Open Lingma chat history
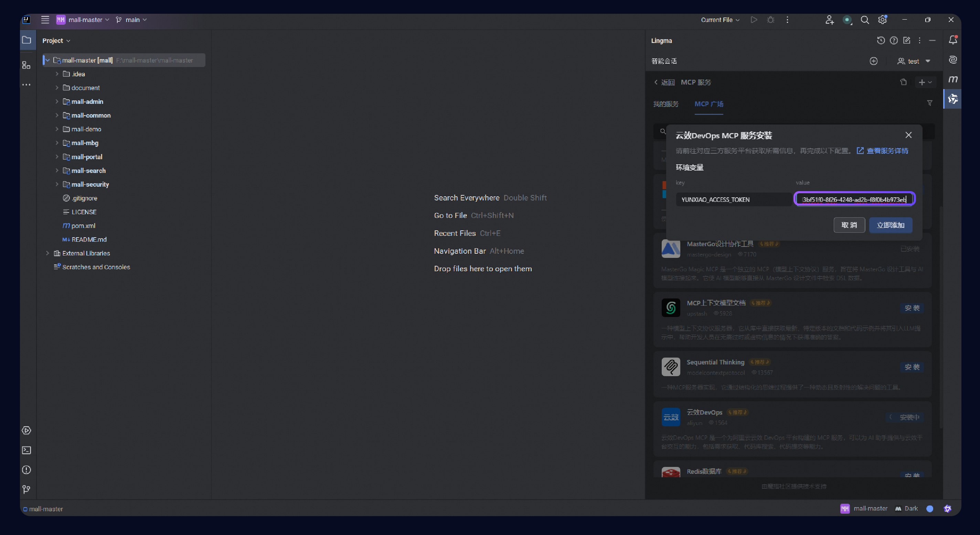The width and height of the screenshot is (980, 535). (x=881, y=40)
